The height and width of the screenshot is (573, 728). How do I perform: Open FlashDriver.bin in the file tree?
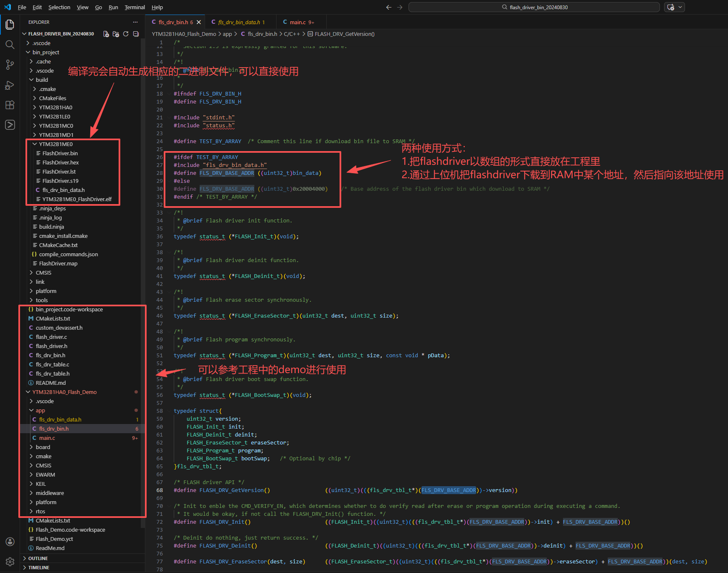click(x=60, y=153)
